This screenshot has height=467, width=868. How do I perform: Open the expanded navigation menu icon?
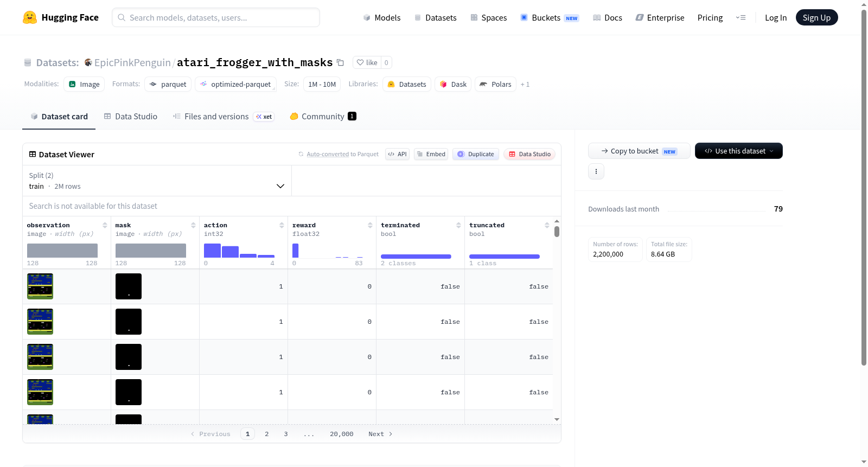pos(741,18)
